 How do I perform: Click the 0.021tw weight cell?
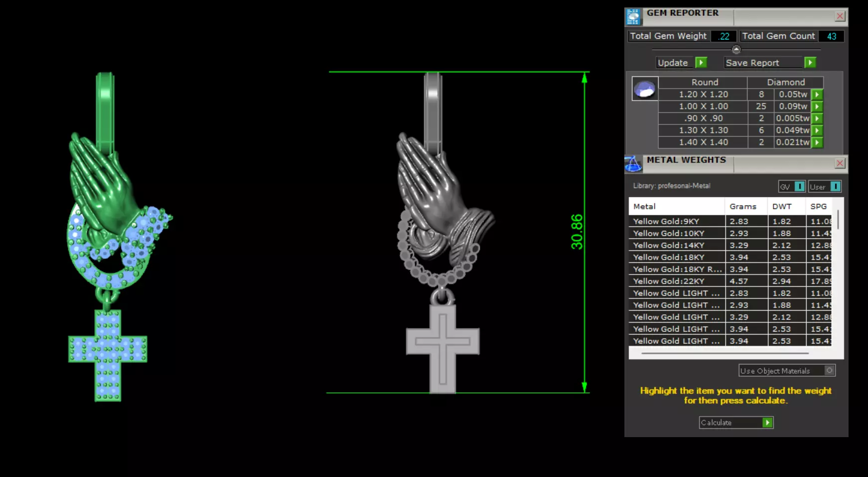click(793, 142)
